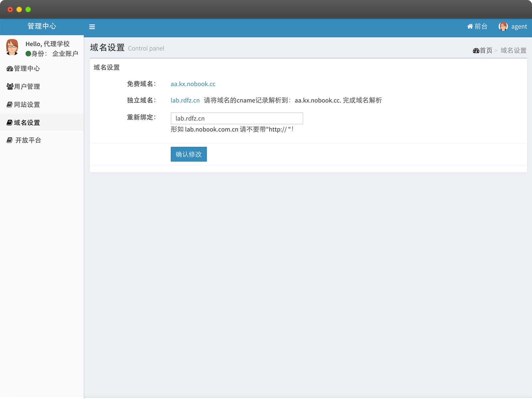Open 网站设置 from the sidebar
This screenshot has height=399, width=532.
27,105
